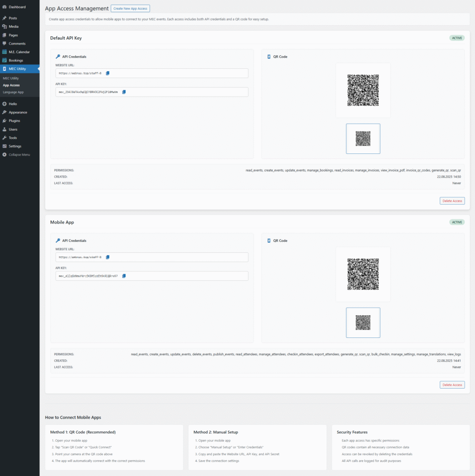Click the 'App Access Management' page title
Screen dimensions: 475x476
pyautogui.click(x=77, y=8)
